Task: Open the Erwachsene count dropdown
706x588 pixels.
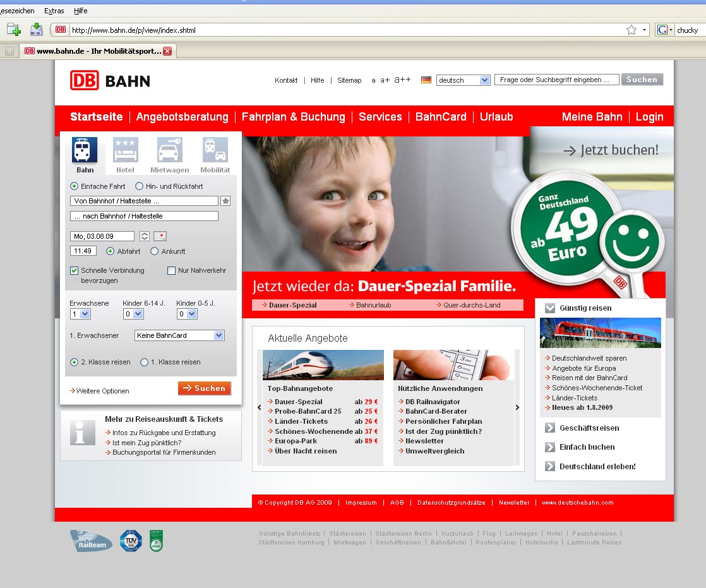Action: tap(81, 314)
